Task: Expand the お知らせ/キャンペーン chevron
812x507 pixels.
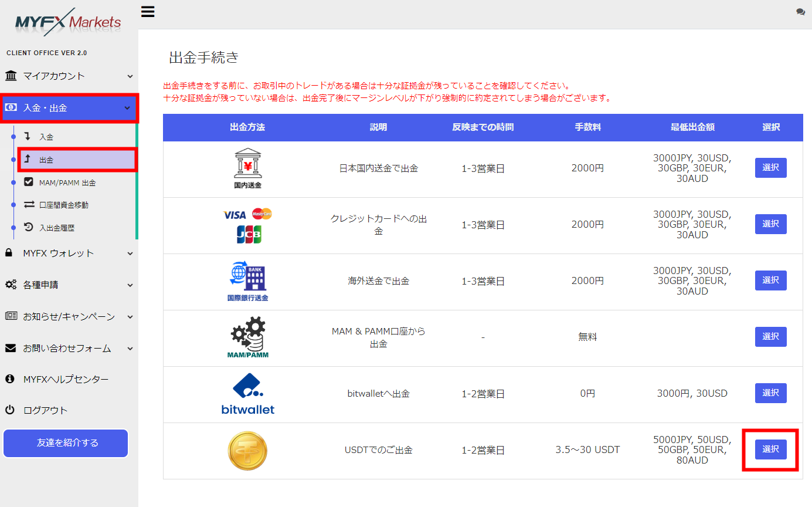Action: 130,317
